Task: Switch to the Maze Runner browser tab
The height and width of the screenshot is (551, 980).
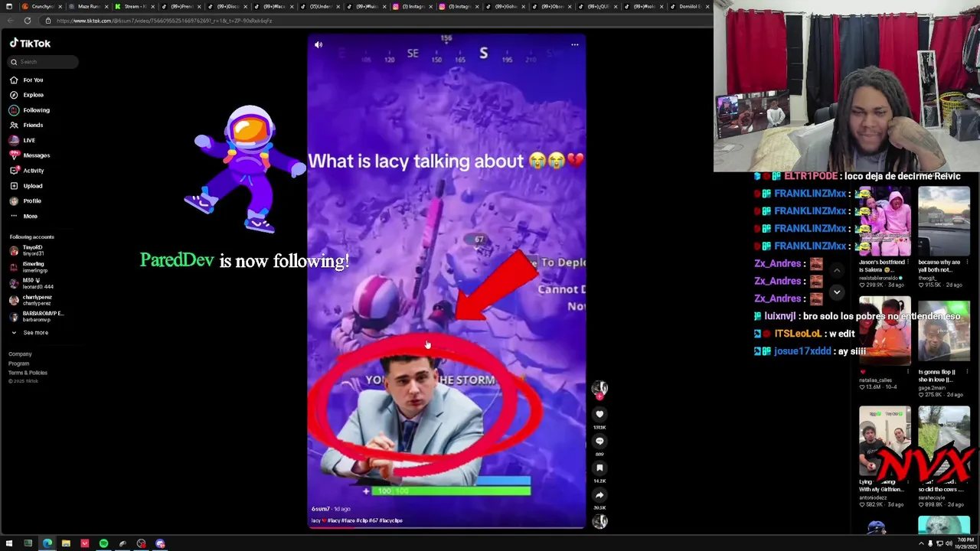Action: pos(88,6)
